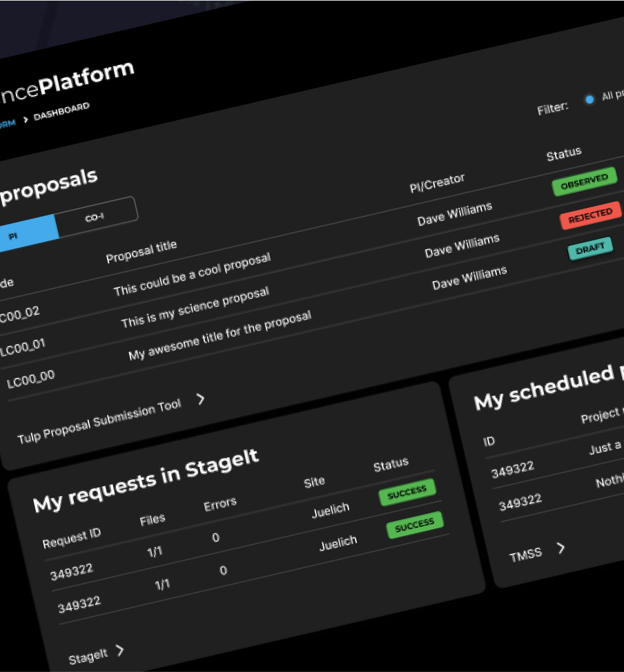Select 'My awesome title for the proposal' row
The width and height of the screenshot is (624, 672).
click(220, 336)
